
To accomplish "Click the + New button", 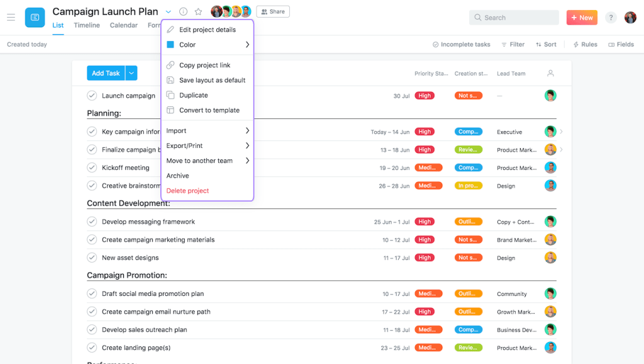I will click(582, 17).
